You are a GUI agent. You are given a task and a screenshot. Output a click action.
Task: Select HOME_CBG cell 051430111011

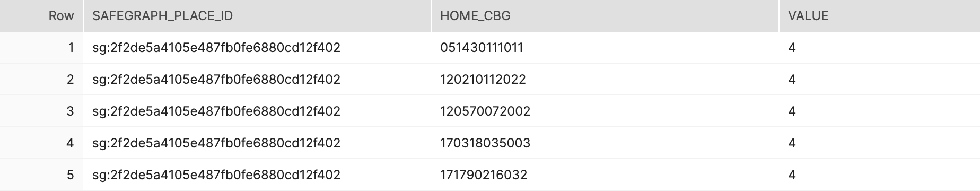pos(605,48)
